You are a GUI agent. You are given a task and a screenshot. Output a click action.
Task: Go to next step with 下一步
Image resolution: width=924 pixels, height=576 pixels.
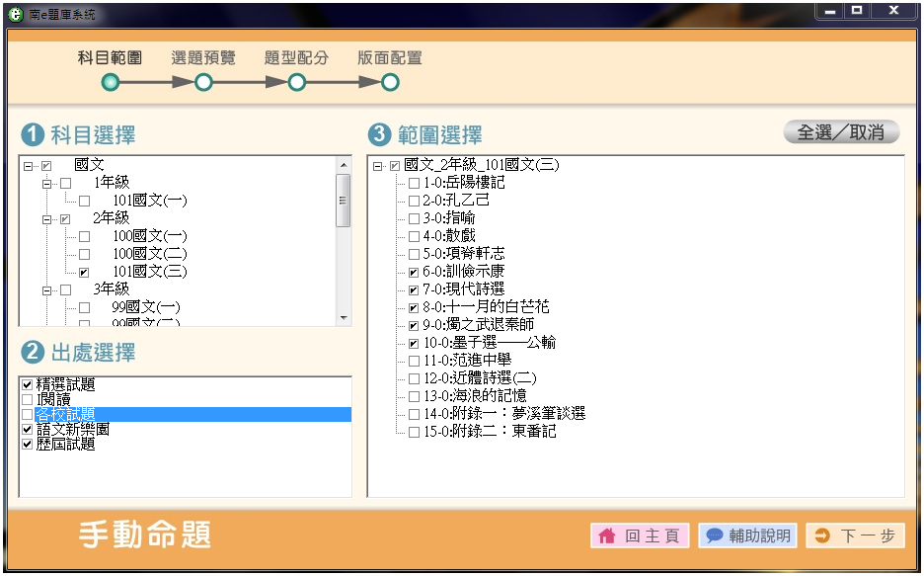pyautogui.click(x=855, y=536)
